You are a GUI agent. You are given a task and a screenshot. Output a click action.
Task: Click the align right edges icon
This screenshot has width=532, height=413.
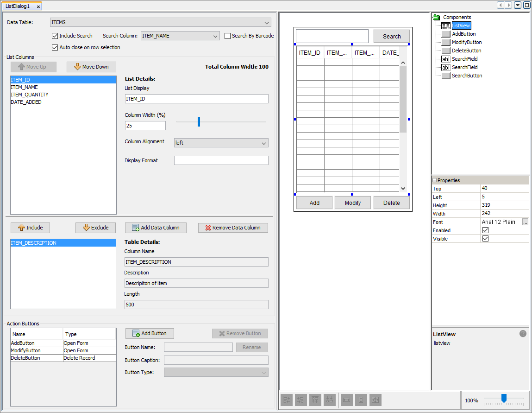coord(300,400)
